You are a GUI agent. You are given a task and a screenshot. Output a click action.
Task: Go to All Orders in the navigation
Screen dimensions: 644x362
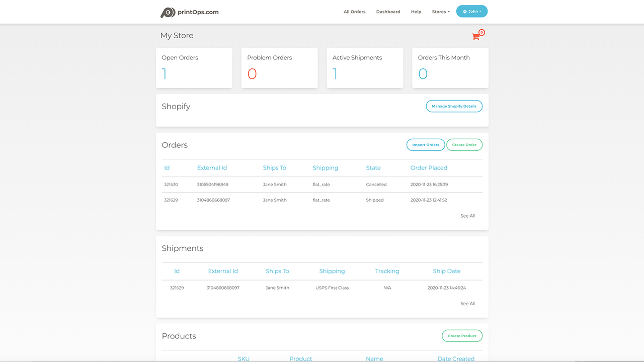tap(354, 12)
